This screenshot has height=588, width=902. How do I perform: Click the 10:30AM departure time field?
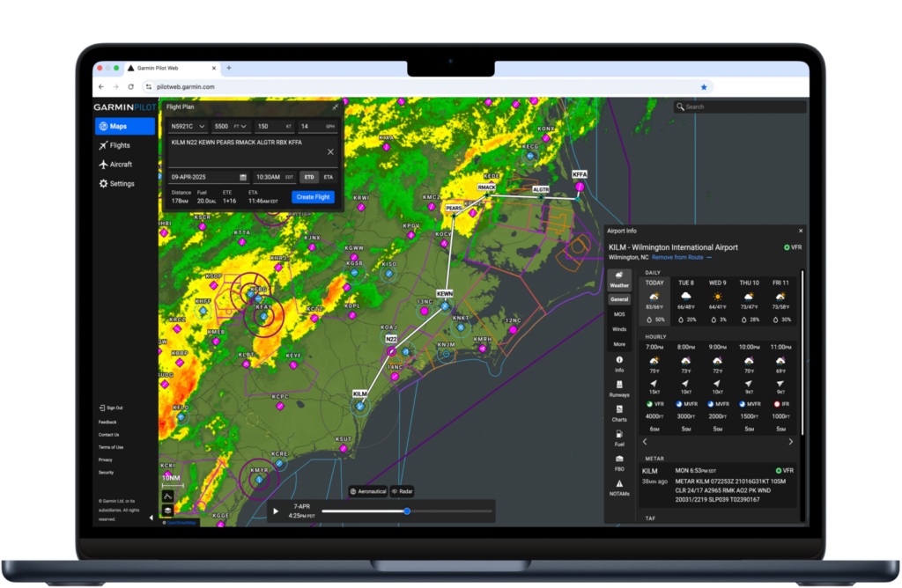[275, 177]
